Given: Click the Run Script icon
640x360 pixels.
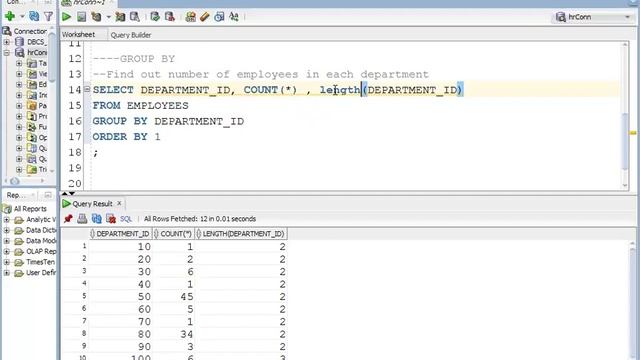Looking at the screenshot, I should [x=82, y=17].
